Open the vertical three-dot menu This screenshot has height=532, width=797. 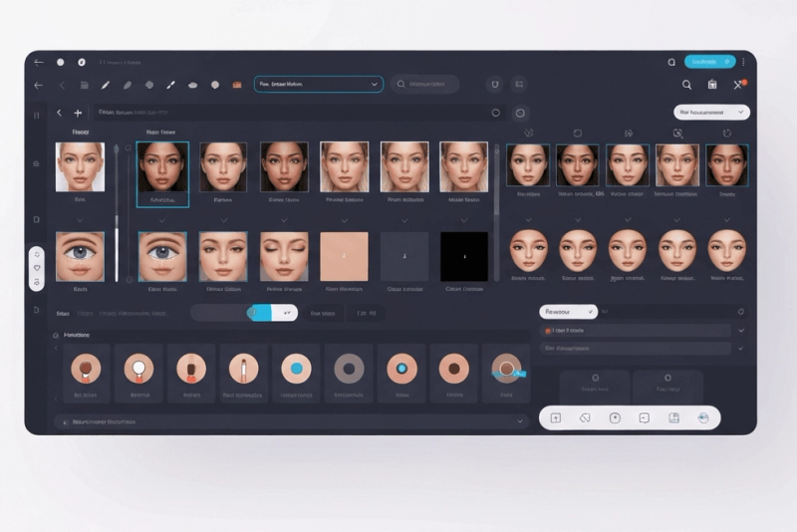(x=743, y=62)
